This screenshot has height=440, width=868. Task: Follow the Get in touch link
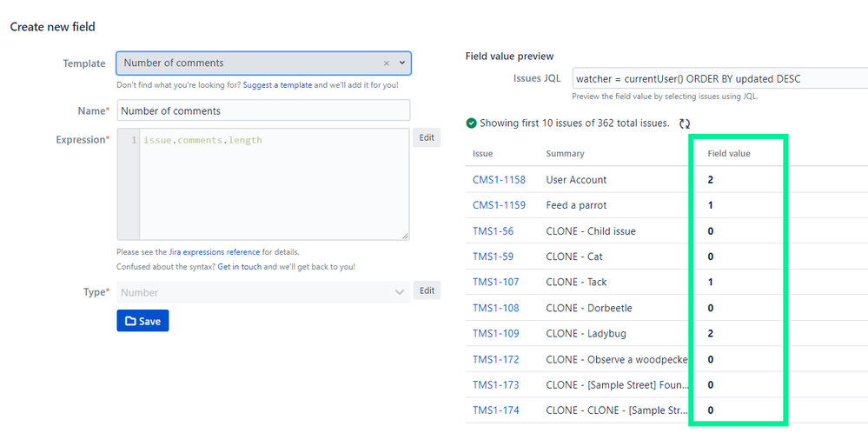point(239,267)
